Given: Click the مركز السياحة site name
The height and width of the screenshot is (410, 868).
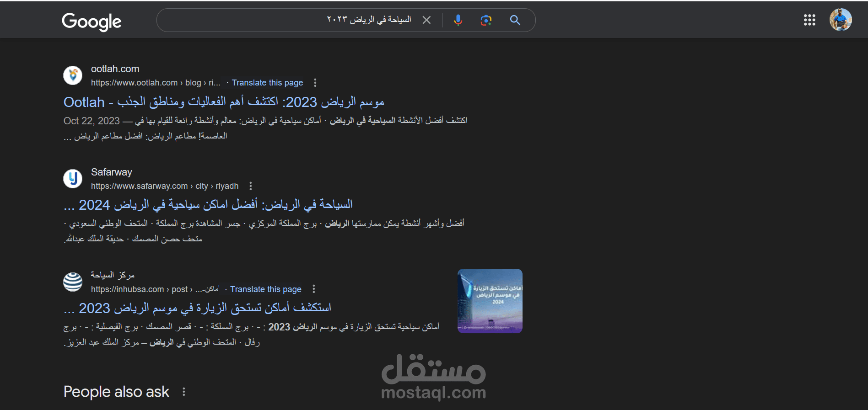Looking at the screenshot, I should pyautogui.click(x=113, y=275).
